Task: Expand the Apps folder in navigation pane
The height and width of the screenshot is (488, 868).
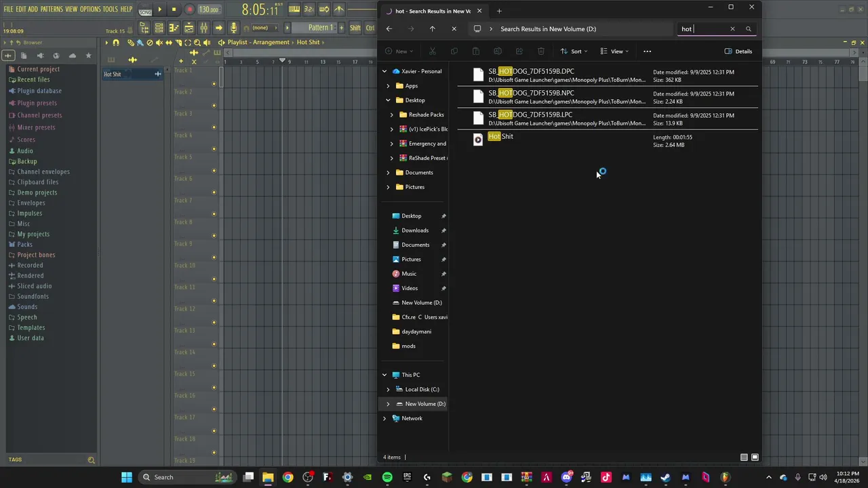Action: click(388, 86)
